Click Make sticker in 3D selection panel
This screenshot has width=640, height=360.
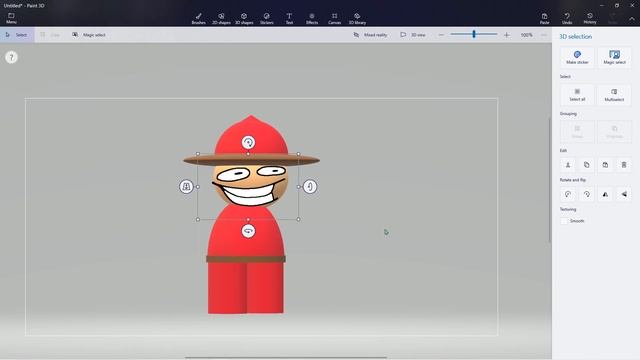[x=577, y=58]
